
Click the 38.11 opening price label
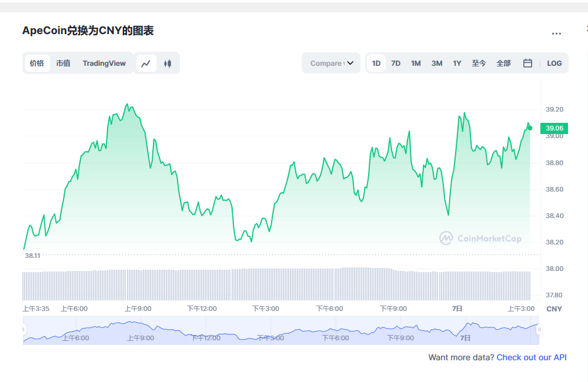tap(32, 256)
